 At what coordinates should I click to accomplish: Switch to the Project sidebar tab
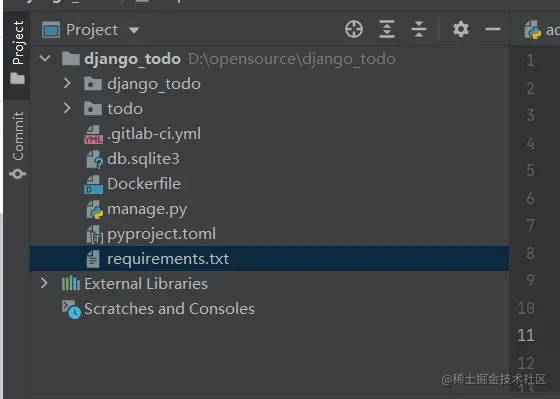[x=18, y=53]
